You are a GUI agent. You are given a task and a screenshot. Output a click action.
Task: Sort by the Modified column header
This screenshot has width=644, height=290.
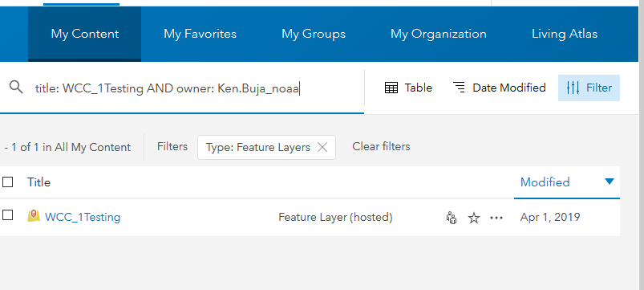[545, 182]
